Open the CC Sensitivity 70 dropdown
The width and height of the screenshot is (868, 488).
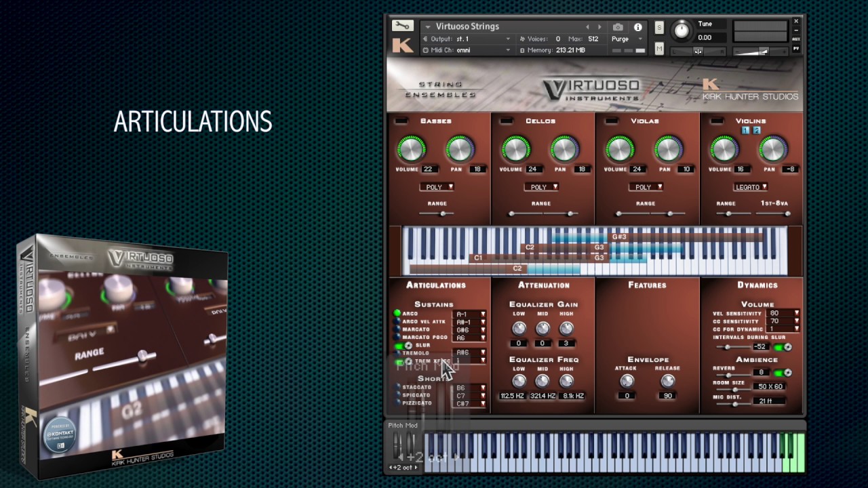[783, 321]
